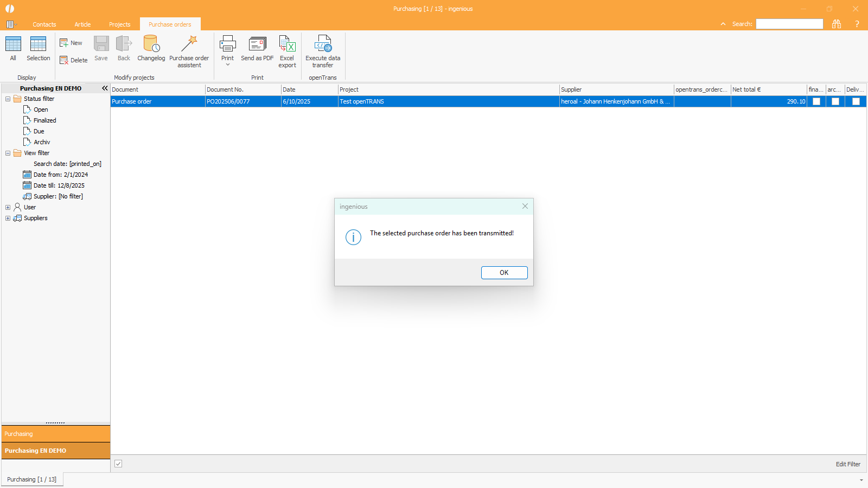868x488 pixels.
Task: Open the Print dropdown arrow
Action: pos(228,65)
